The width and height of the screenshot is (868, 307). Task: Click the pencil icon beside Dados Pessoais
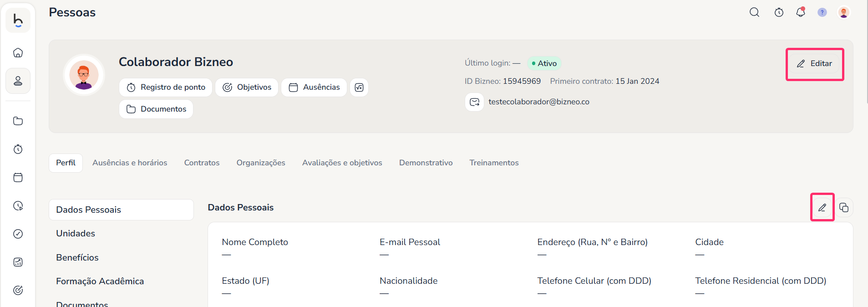[822, 208]
